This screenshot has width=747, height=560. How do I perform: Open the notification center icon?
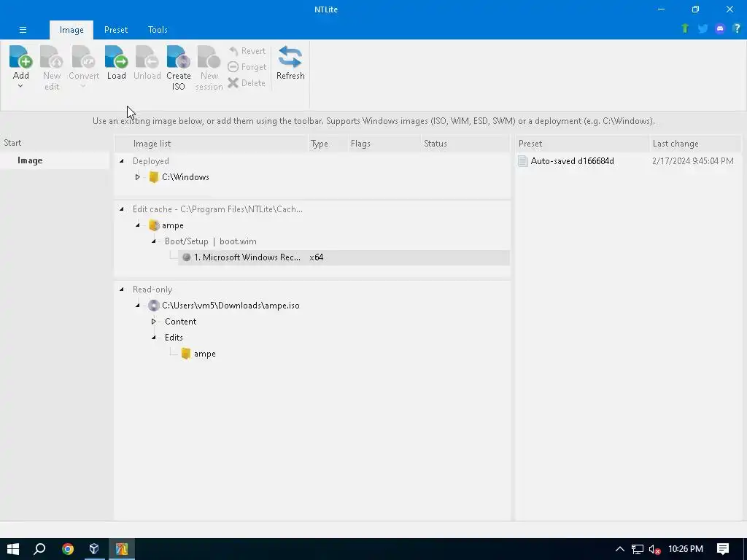[x=723, y=549]
